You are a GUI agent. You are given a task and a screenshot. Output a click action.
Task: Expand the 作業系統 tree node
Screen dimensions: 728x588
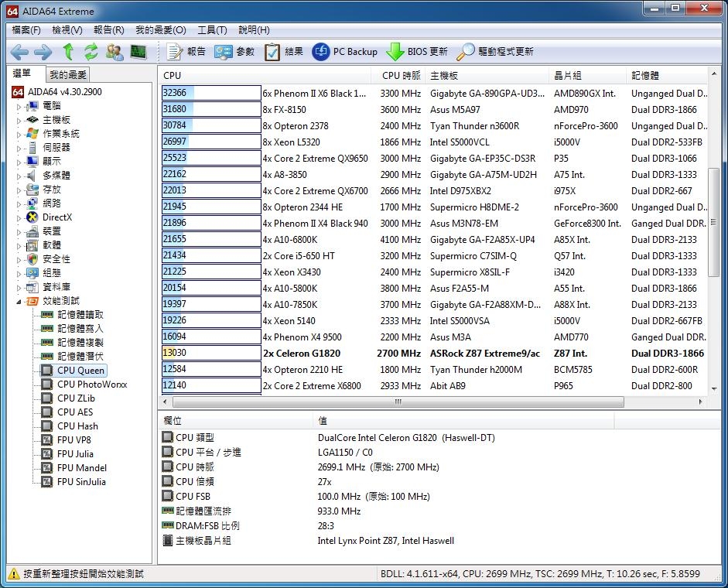(19, 134)
